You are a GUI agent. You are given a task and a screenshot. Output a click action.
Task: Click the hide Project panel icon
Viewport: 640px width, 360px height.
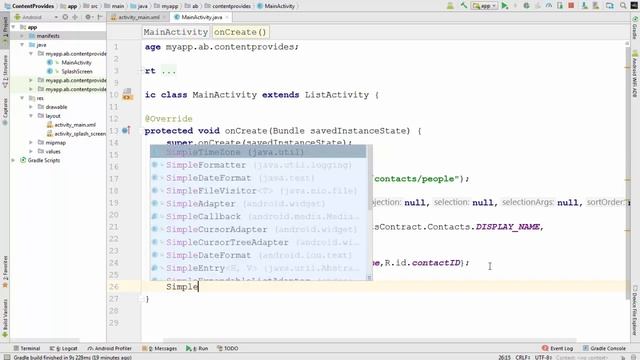point(100,17)
